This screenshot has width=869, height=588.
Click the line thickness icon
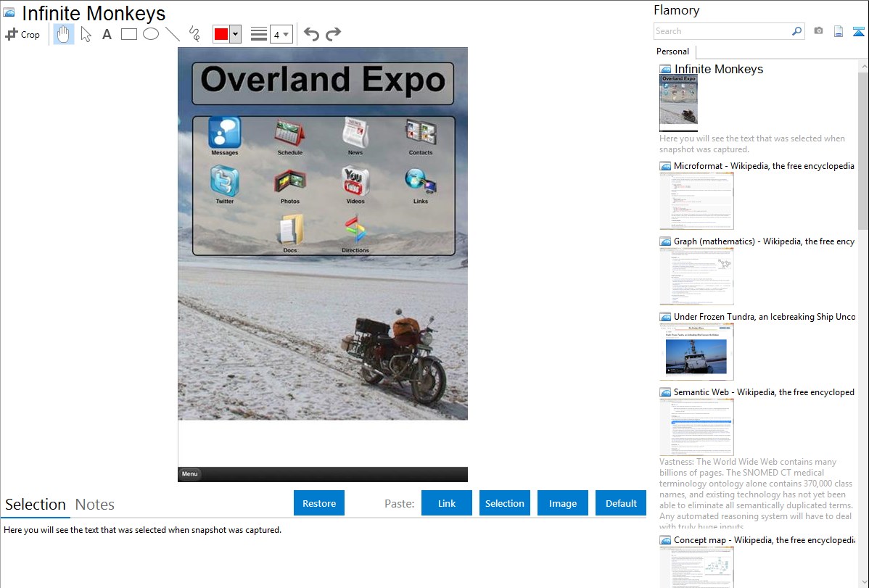(x=259, y=34)
